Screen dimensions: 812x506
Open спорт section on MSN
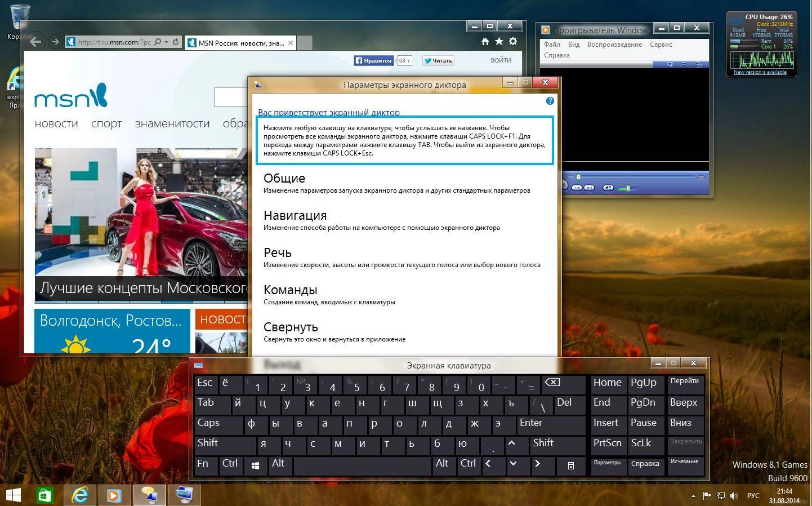coord(106,123)
